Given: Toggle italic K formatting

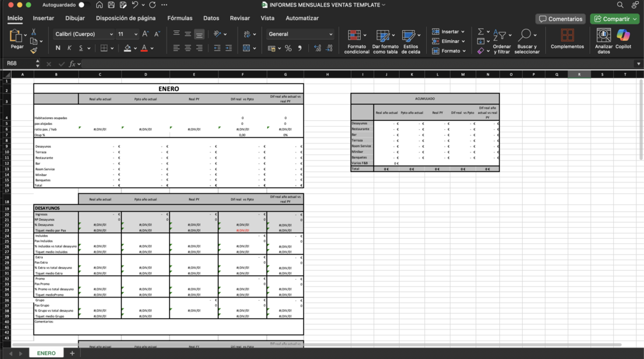Looking at the screenshot, I should (69, 48).
